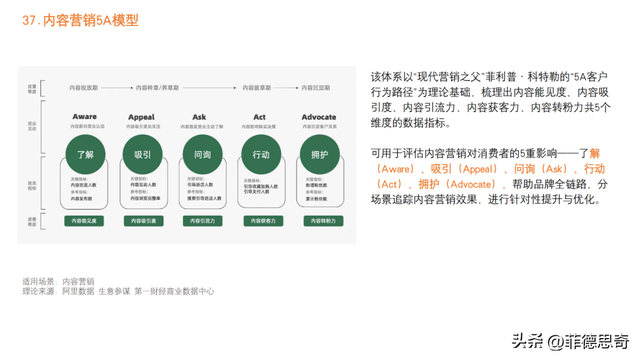The width and height of the screenshot is (640, 360).
Task: Select the green '了解' circle
Action: point(85,155)
